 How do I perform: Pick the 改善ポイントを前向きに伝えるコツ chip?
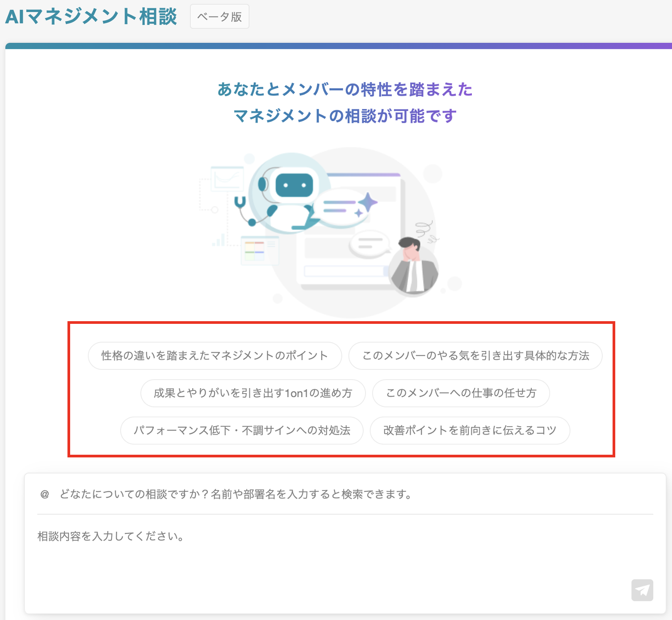pos(470,431)
